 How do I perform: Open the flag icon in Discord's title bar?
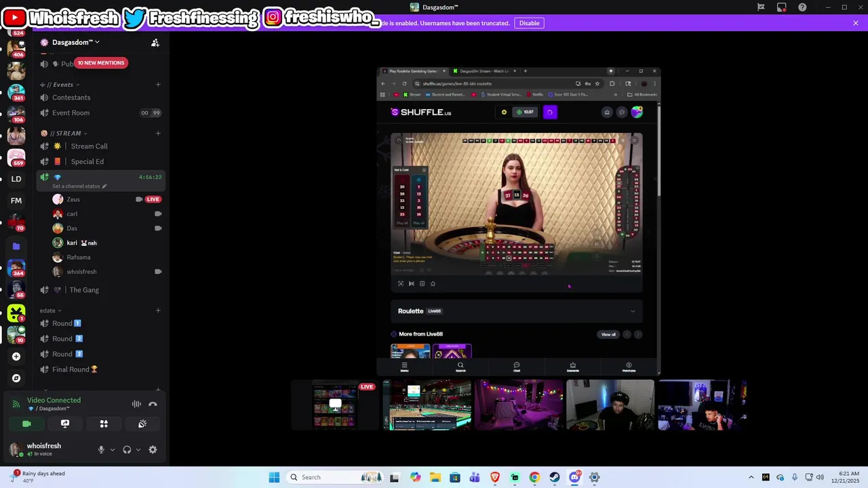point(761,7)
